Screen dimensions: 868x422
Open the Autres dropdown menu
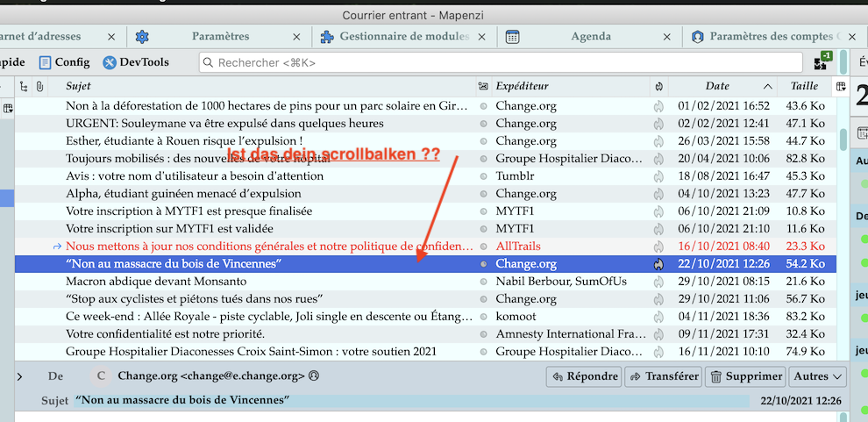(818, 376)
